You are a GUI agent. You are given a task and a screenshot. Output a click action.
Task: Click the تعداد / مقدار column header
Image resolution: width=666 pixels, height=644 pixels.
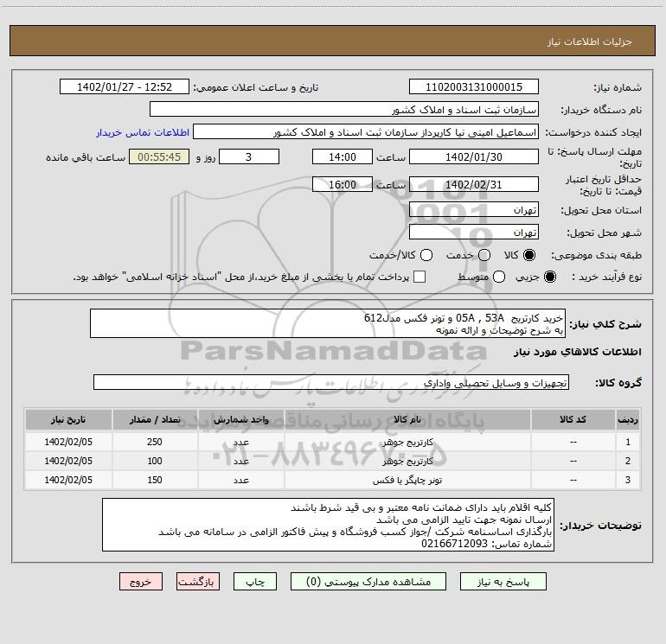pyautogui.click(x=155, y=420)
